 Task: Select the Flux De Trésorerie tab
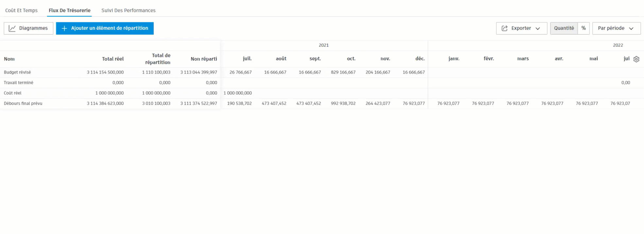tap(69, 10)
